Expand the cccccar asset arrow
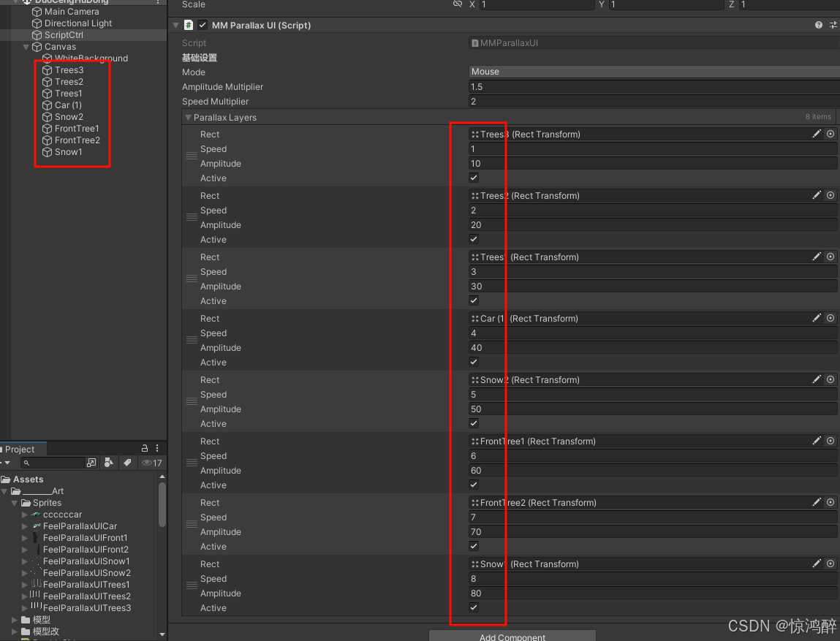Screen dimensions: 840x641 pos(25,515)
